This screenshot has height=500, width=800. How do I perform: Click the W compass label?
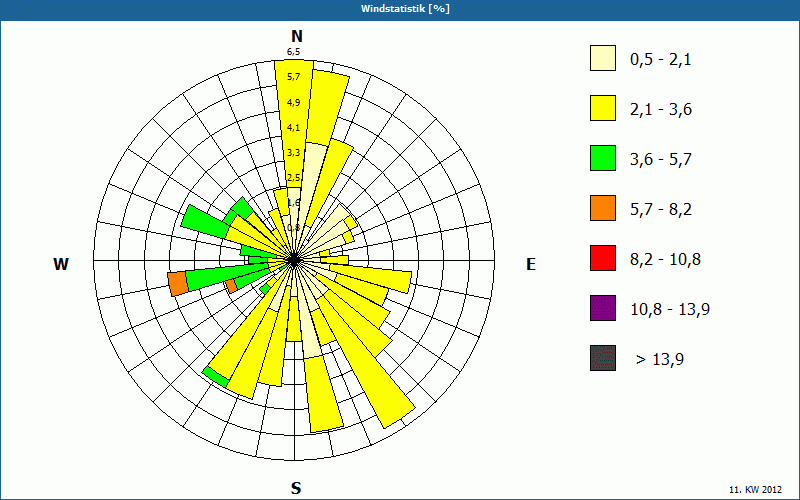click(x=61, y=264)
